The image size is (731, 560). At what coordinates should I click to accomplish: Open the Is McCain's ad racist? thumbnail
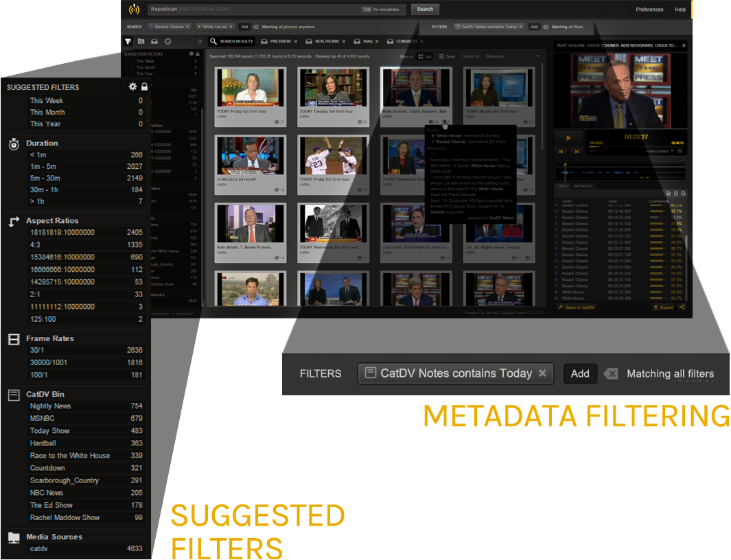251,155
